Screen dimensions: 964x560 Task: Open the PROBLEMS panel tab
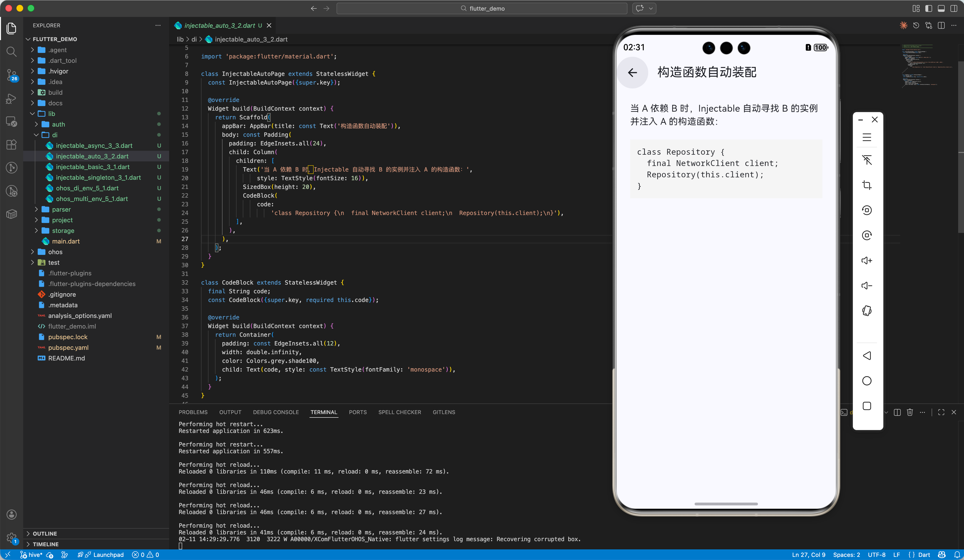[193, 412]
